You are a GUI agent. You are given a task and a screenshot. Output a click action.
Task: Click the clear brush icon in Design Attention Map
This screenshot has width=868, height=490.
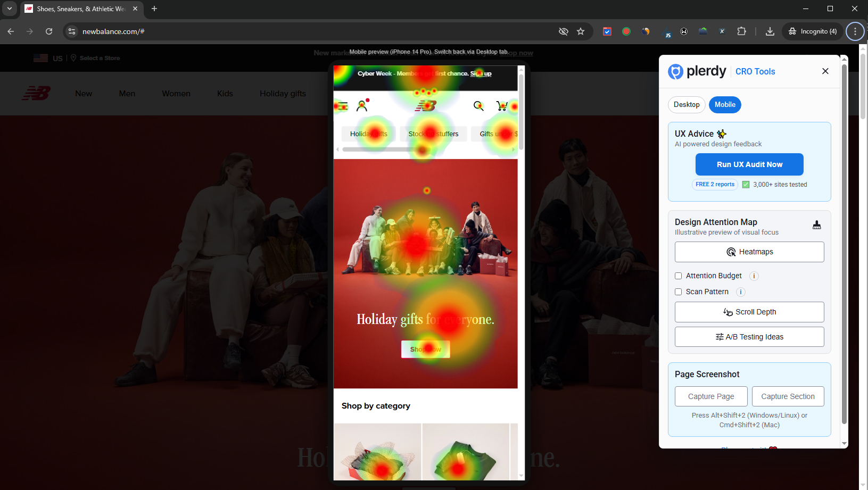[x=817, y=225]
